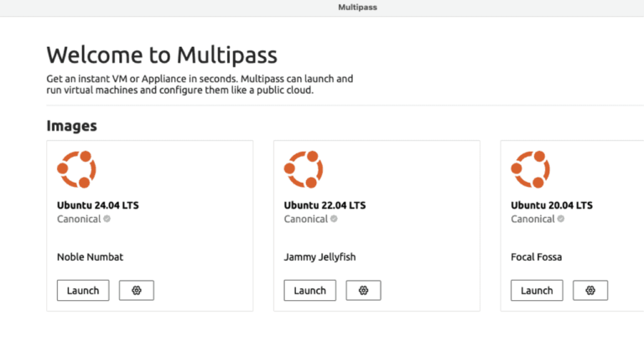Launch the Ubuntu 24.04 LTS image
Screen dimensions: 644x362
click(83, 290)
